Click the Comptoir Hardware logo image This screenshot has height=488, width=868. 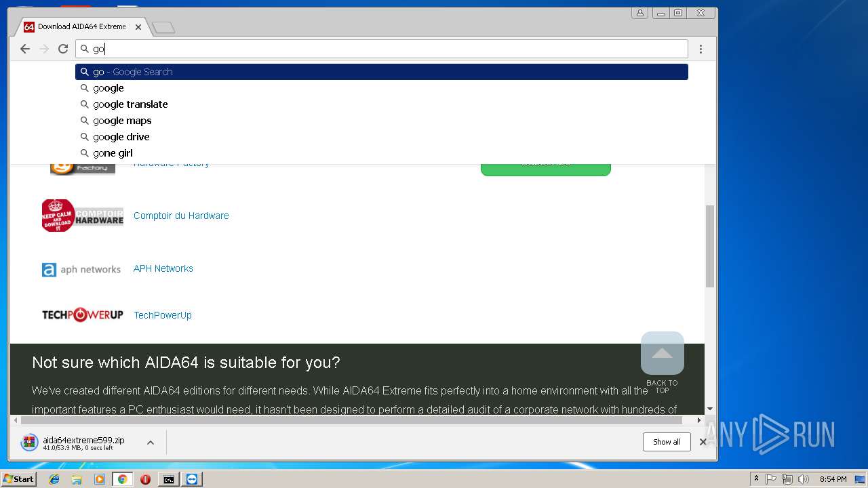(83, 216)
